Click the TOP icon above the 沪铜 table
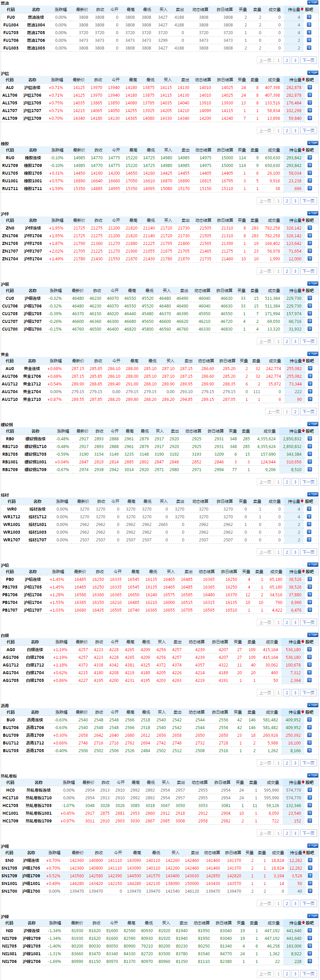The height and width of the screenshot is (980, 320). coord(313,283)
